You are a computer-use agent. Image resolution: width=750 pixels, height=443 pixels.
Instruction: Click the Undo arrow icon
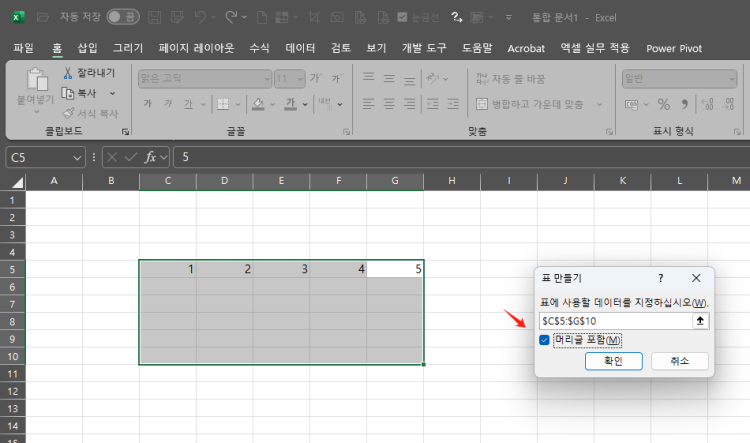(x=200, y=18)
